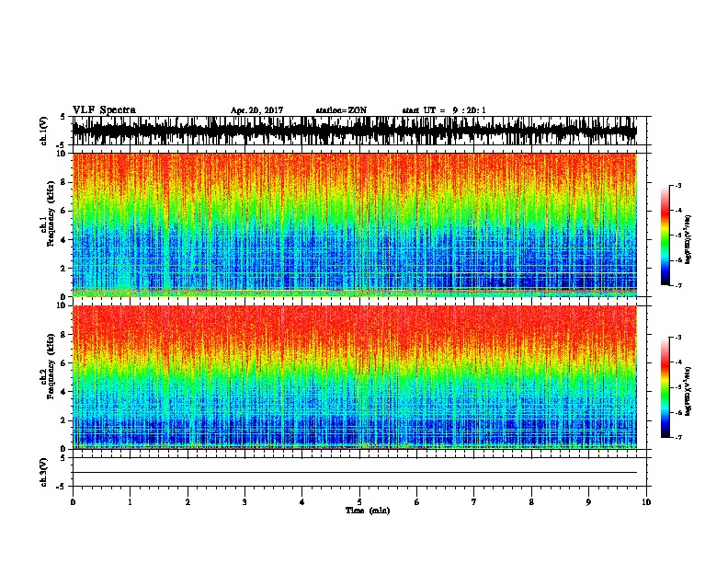728x563 pixels.
Task: Click the ch.1 spectrogram color bar
Action: pyautogui.click(x=665, y=235)
